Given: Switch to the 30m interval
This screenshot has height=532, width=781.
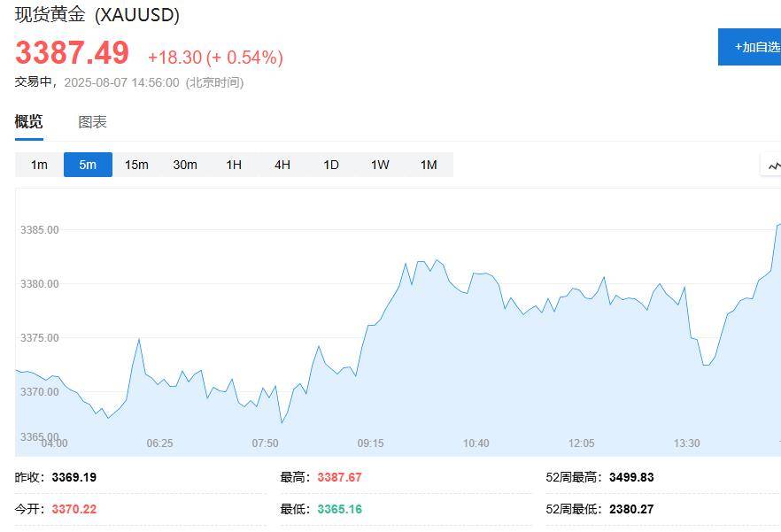Looking at the screenshot, I should coord(185,165).
